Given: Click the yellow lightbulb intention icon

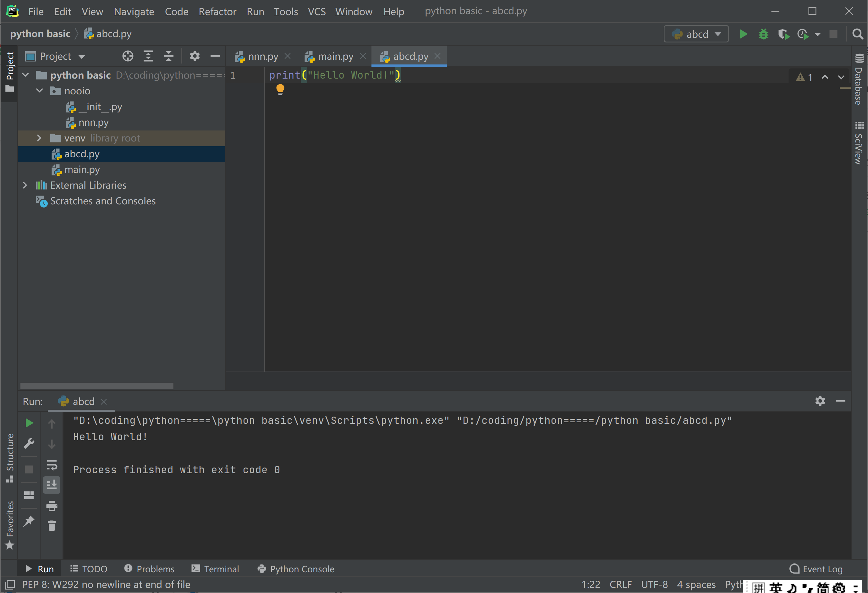Looking at the screenshot, I should [280, 90].
